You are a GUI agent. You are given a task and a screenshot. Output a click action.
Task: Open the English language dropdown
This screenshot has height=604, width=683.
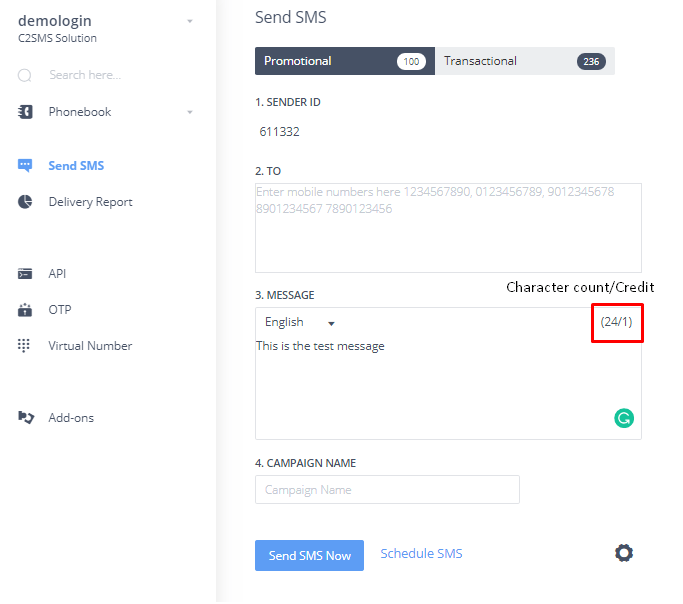pos(300,323)
